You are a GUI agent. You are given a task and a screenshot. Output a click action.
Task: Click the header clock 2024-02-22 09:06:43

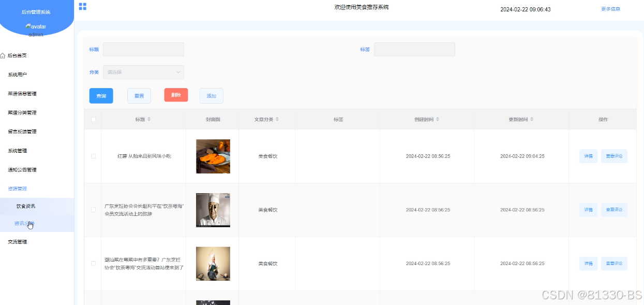(526, 9)
